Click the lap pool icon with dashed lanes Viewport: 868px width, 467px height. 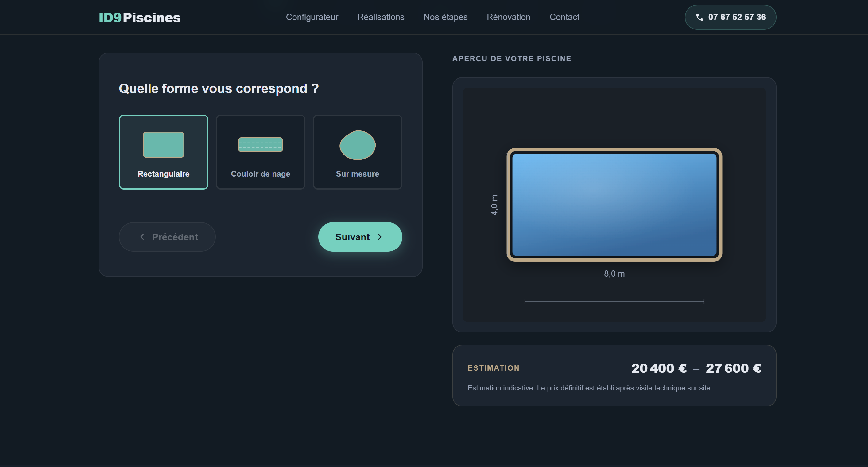261,145
